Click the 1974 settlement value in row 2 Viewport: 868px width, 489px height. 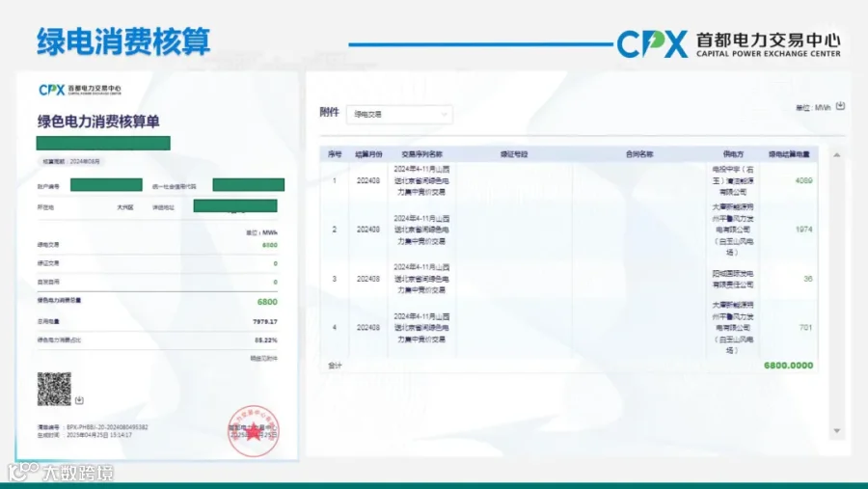(x=803, y=230)
